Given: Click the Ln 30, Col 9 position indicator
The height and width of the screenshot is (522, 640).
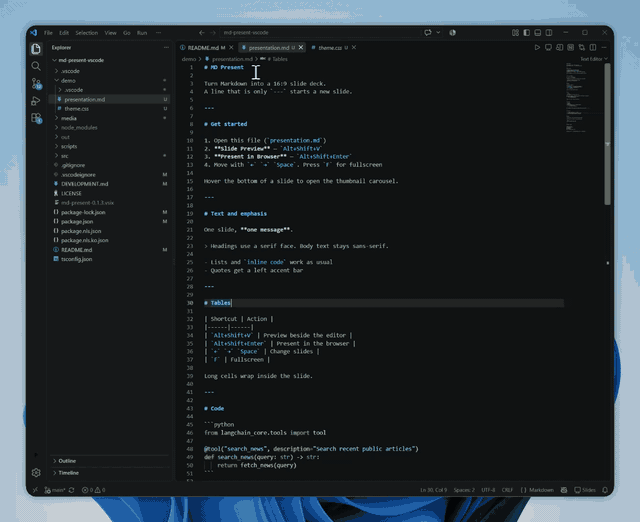Looking at the screenshot, I should pyautogui.click(x=433, y=490).
